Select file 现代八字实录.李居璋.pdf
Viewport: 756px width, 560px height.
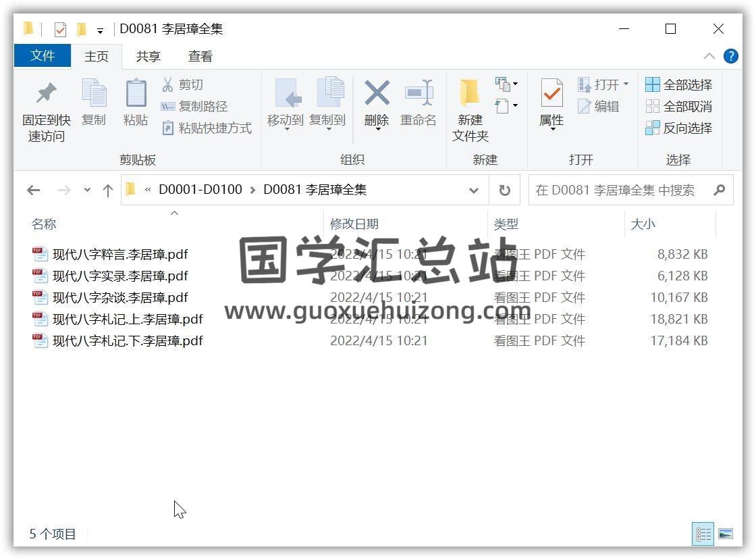(120, 276)
